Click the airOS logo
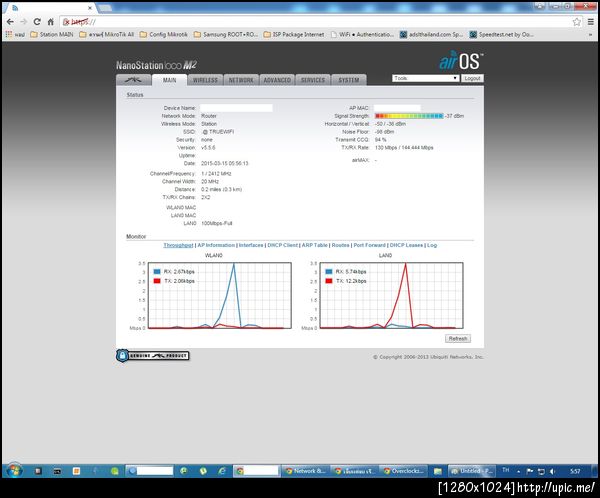This screenshot has width=600, height=498. point(461,60)
